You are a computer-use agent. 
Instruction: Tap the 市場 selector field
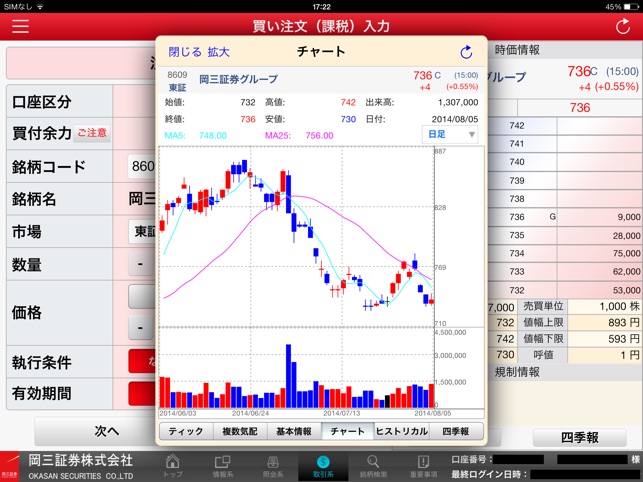[142, 231]
